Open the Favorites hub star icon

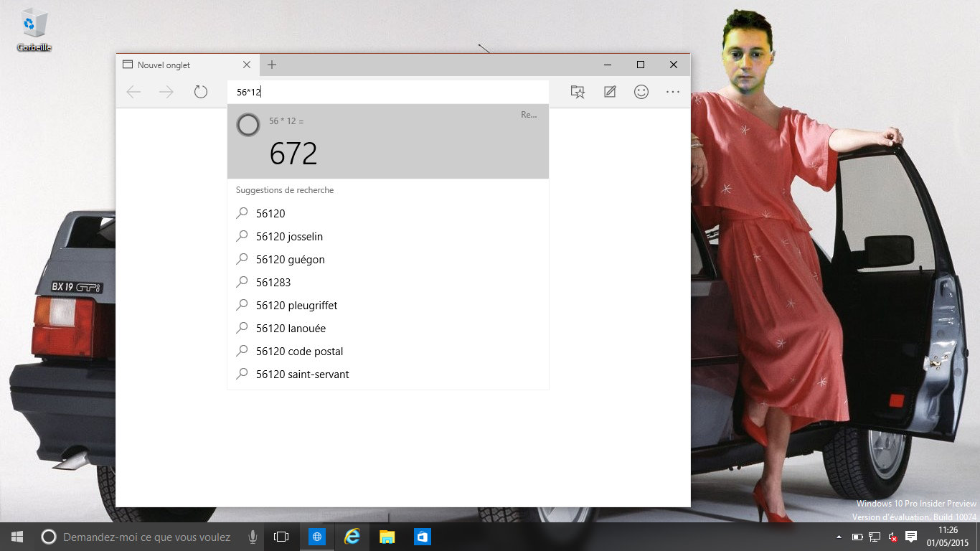click(578, 92)
